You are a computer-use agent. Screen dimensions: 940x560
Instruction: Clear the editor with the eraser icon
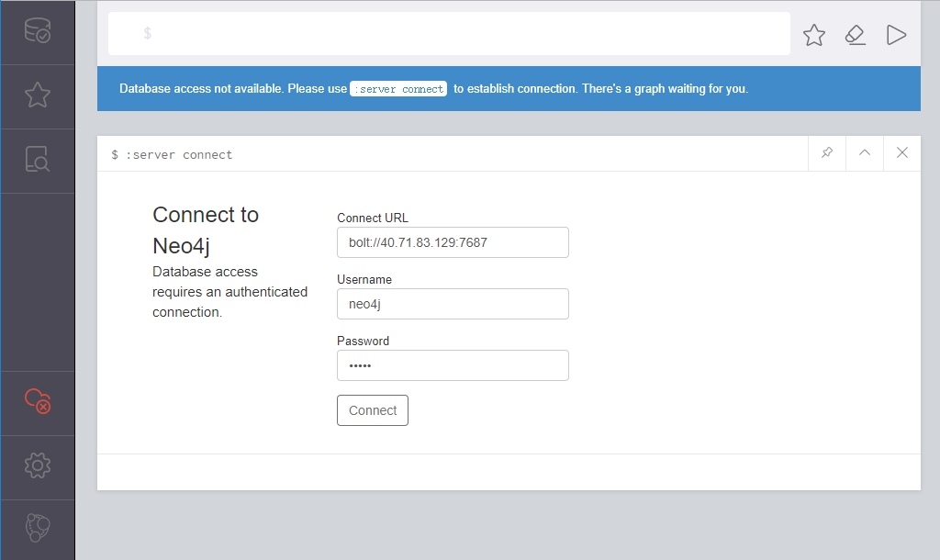[x=855, y=35]
